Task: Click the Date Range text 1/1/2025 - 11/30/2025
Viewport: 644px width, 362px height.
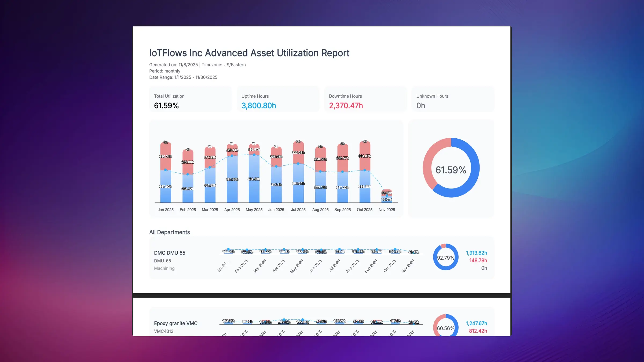Action: (x=183, y=77)
